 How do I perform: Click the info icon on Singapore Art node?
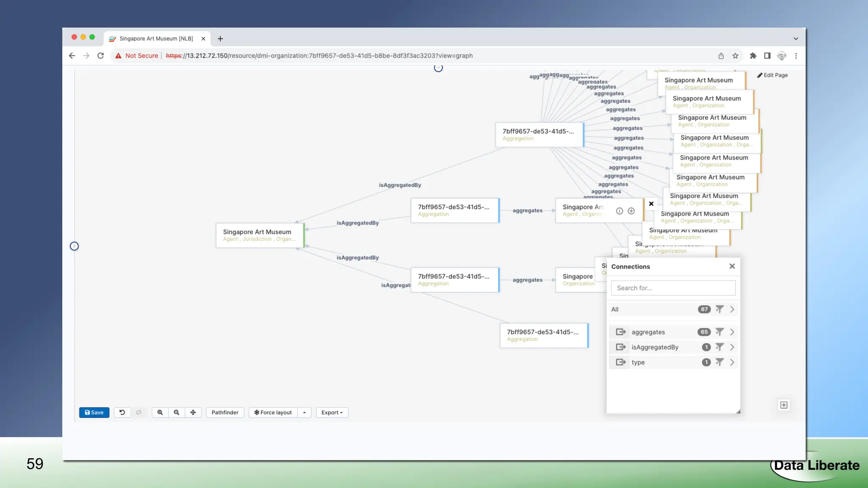click(619, 211)
